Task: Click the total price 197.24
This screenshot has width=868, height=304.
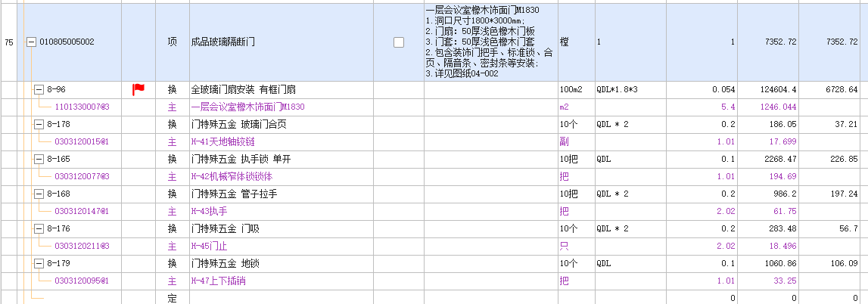Action: [844, 194]
